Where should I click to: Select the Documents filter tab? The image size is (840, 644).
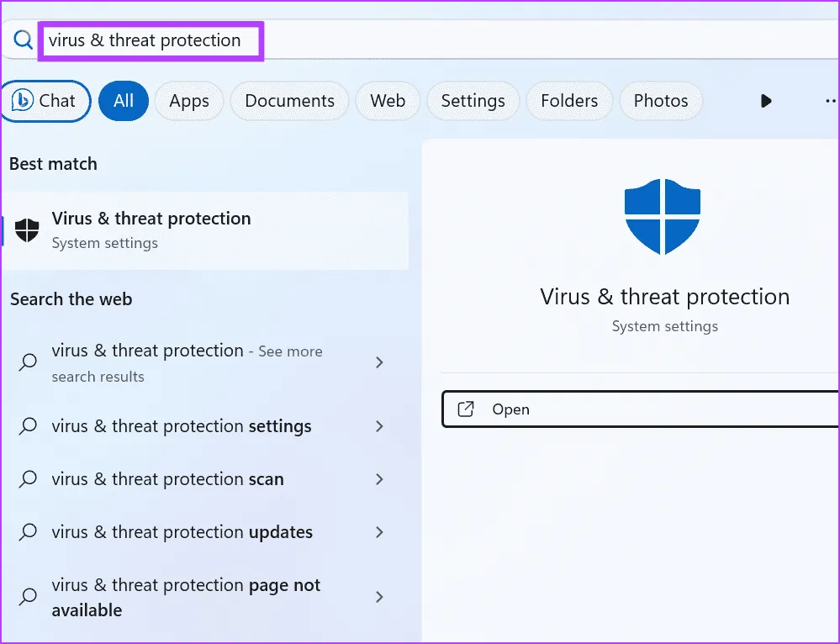289,101
